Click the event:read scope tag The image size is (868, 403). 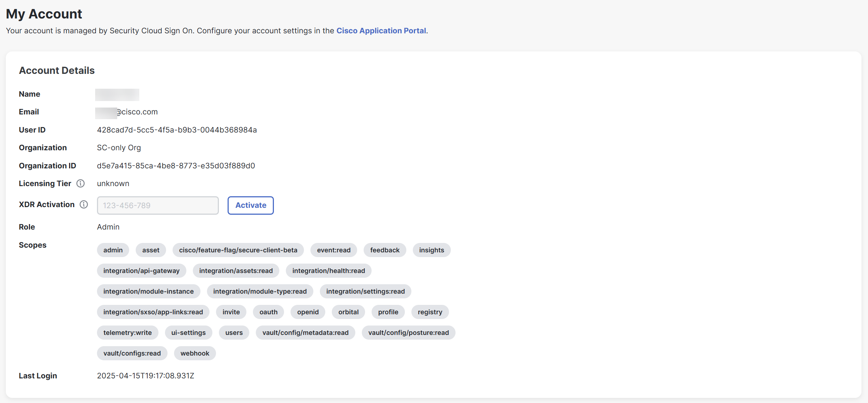[334, 250]
